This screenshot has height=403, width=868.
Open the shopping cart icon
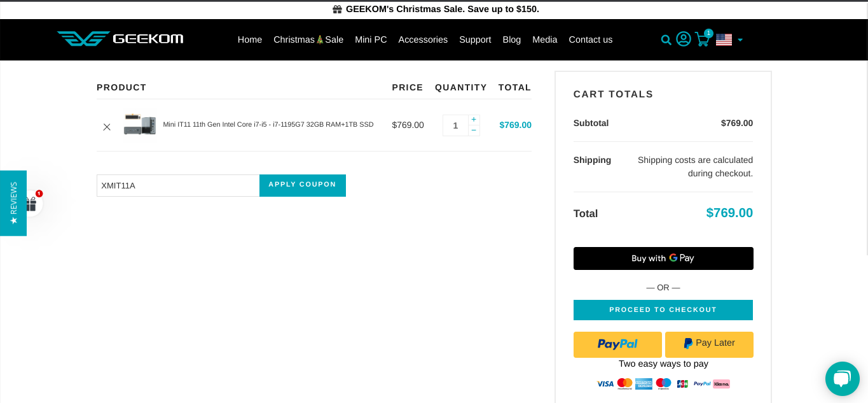click(x=702, y=39)
